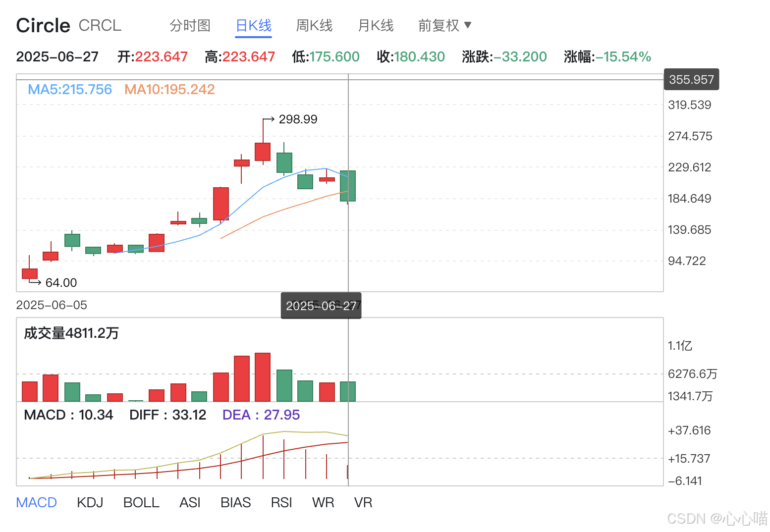Click the 收:180.430 close price
Viewport: 770px width, 532px height.
point(411,57)
